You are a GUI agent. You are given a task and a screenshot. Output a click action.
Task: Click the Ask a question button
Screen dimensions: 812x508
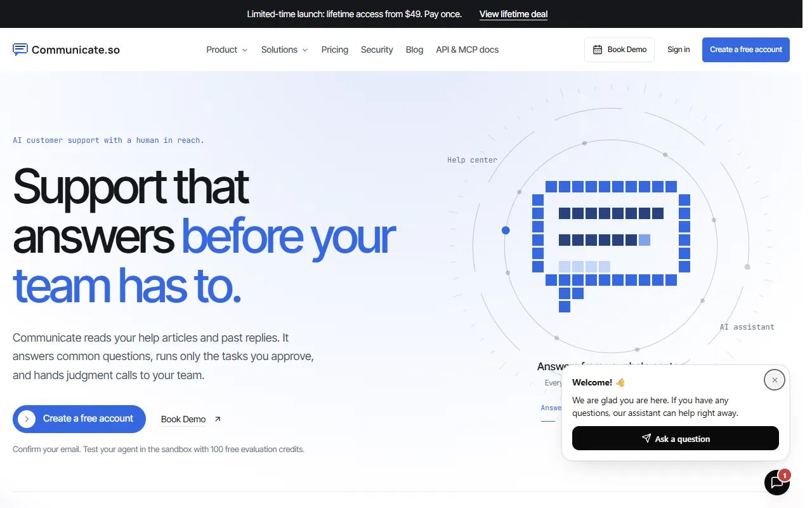pyautogui.click(x=676, y=438)
